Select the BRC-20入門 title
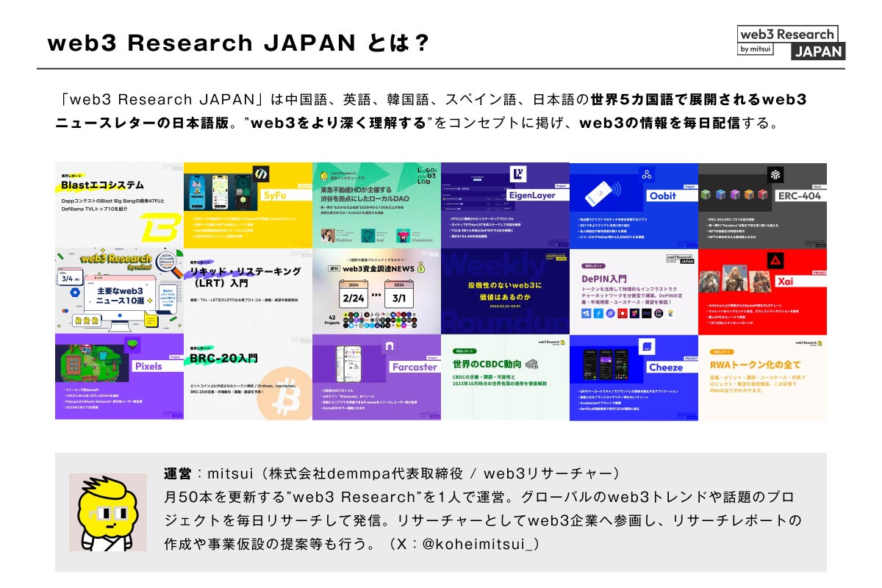 coord(223,358)
